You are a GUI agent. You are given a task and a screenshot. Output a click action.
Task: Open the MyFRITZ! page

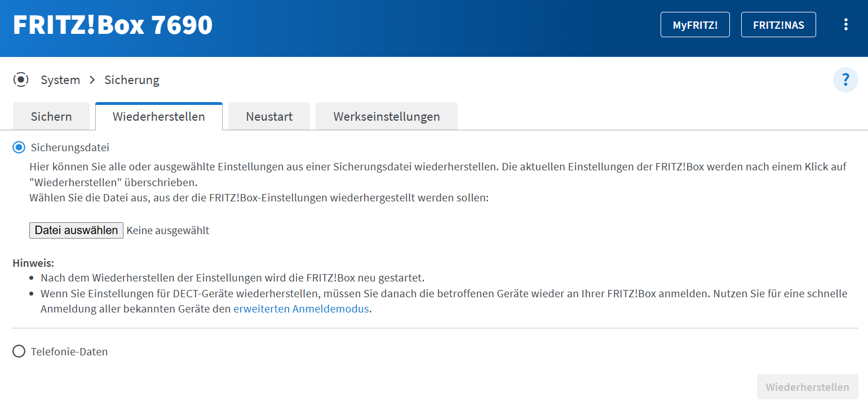[695, 25]
